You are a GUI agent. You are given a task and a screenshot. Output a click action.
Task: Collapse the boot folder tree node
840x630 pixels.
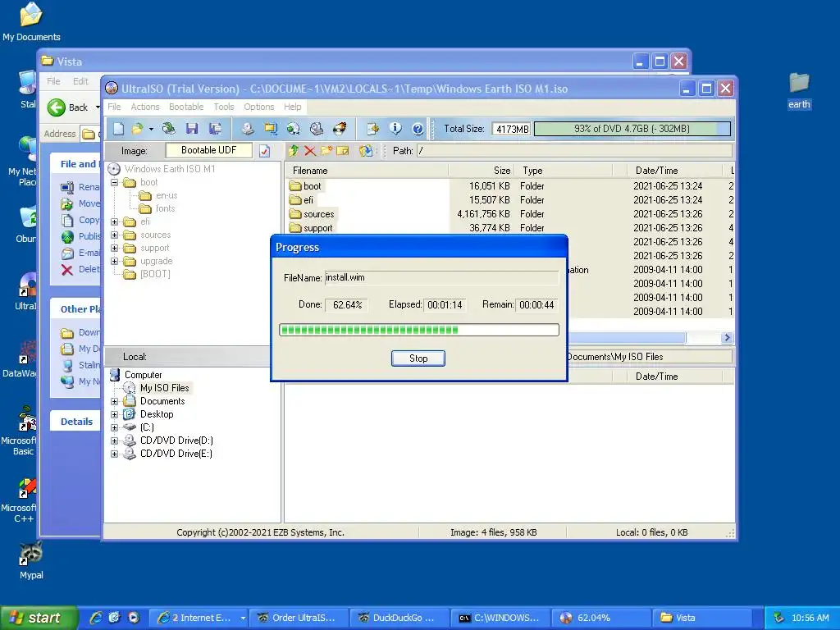(114, 183)
